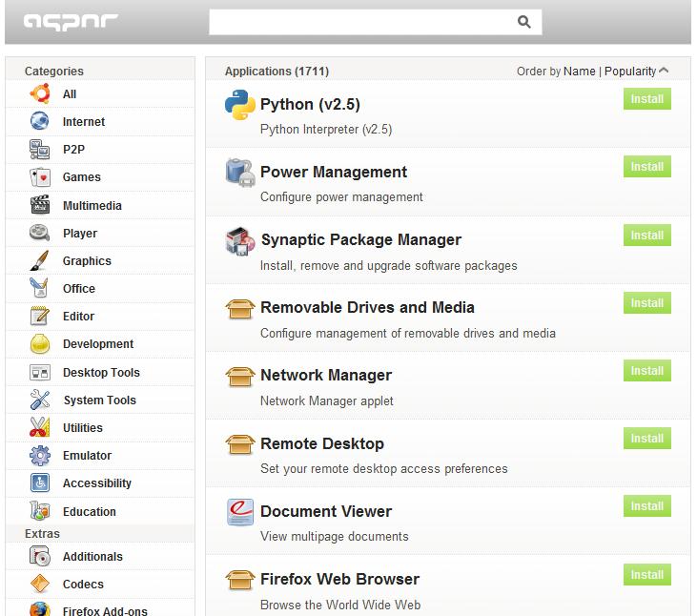Viewport: 697px width, 616px height.
Task: Click the Remote Desktop package icon
Action: click(240, 444)
